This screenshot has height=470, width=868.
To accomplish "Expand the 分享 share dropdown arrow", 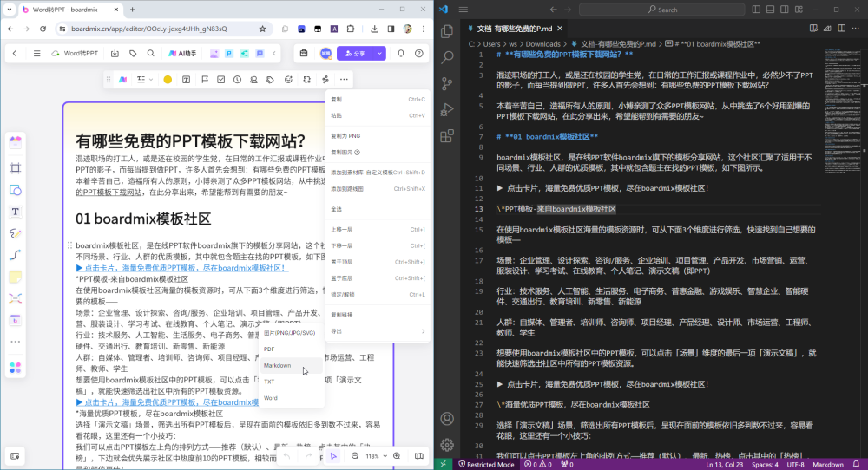I will [379, 53].
